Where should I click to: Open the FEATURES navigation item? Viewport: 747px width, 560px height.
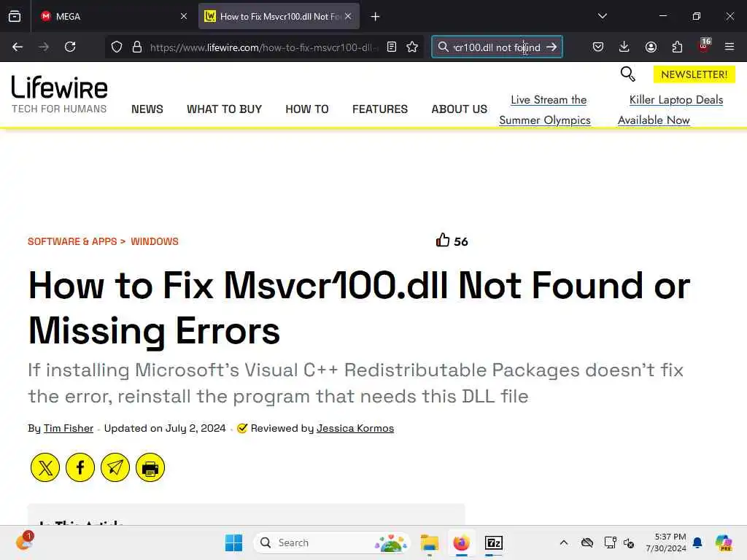380,109
